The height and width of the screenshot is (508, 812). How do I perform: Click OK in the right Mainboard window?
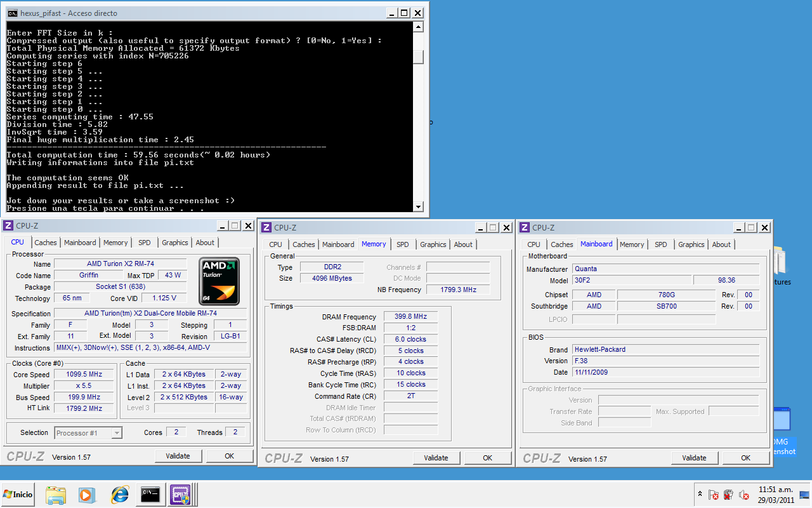[x=746, y=458]
